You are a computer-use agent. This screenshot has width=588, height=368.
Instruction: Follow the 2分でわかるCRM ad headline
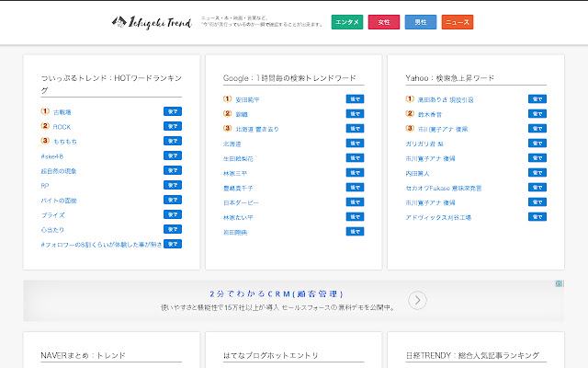277,293
